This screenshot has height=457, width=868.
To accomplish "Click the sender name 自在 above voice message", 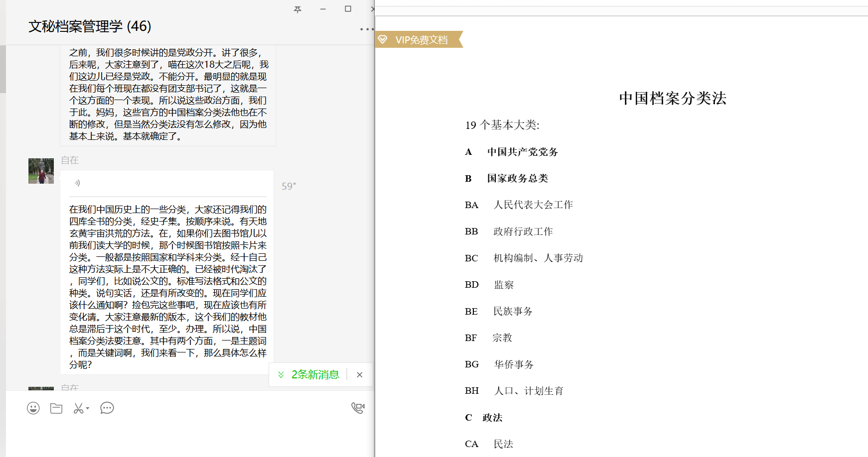I will point(70,160).
